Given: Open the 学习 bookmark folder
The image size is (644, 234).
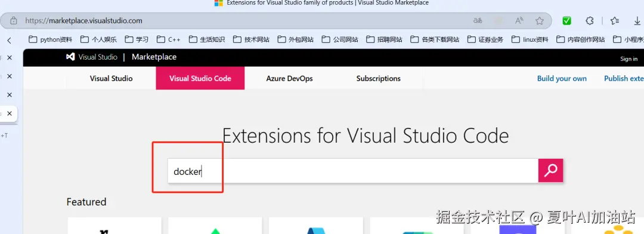Looking at the screenshot, I should point(137,39).
